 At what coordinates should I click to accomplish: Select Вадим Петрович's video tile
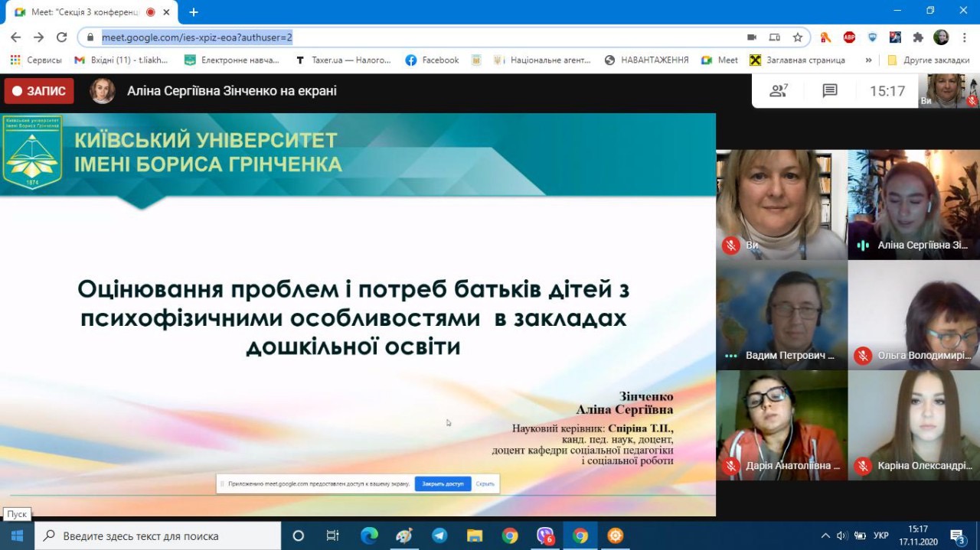(x=782, y=315)
